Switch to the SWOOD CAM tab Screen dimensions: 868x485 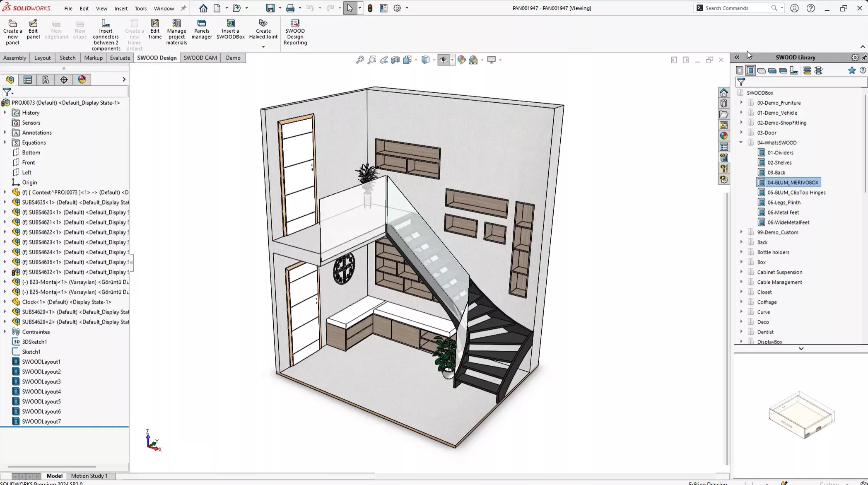pyautogui.click(x=200, y=58)
